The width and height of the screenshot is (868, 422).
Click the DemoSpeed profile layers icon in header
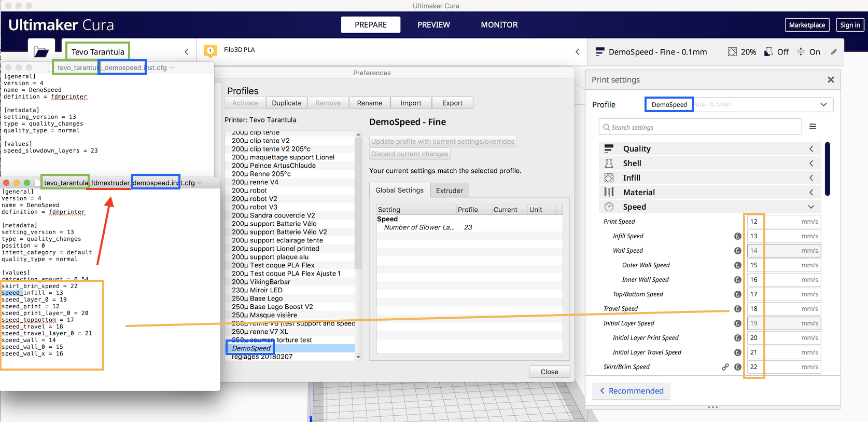(600, 52)
